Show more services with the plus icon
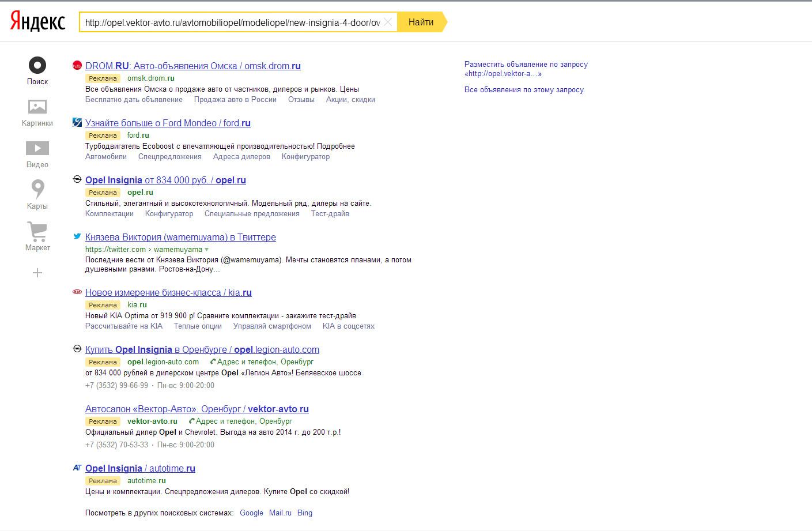The image size is (812, 531). pos(37,273)
